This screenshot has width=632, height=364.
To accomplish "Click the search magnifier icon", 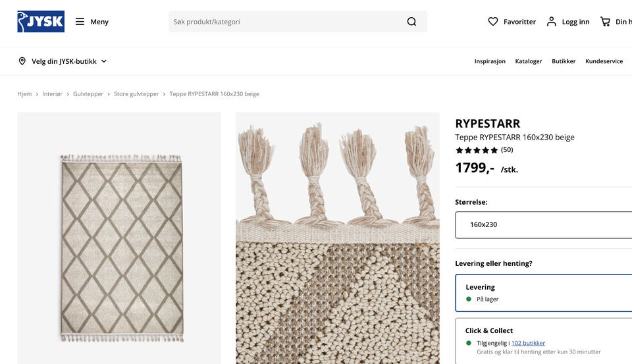I will point(411,22).
